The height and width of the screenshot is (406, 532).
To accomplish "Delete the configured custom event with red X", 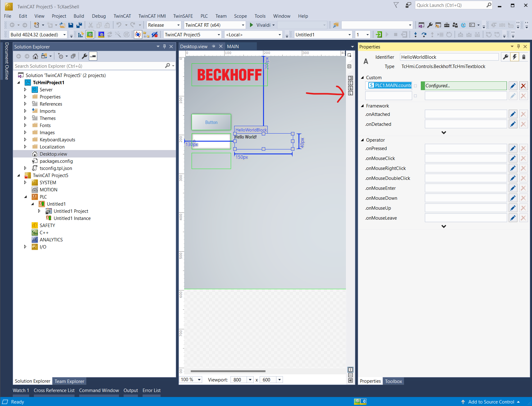I will [x=523, y=86].
